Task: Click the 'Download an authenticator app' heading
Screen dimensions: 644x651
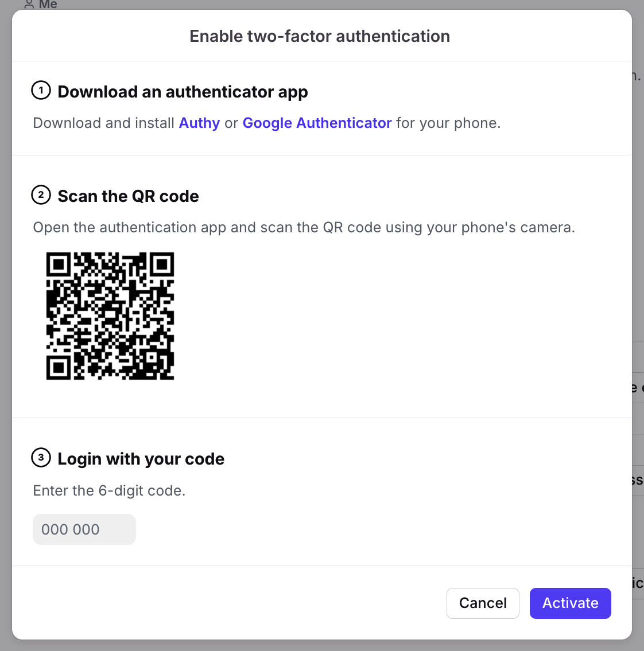Action: click(x=183, y=92)
